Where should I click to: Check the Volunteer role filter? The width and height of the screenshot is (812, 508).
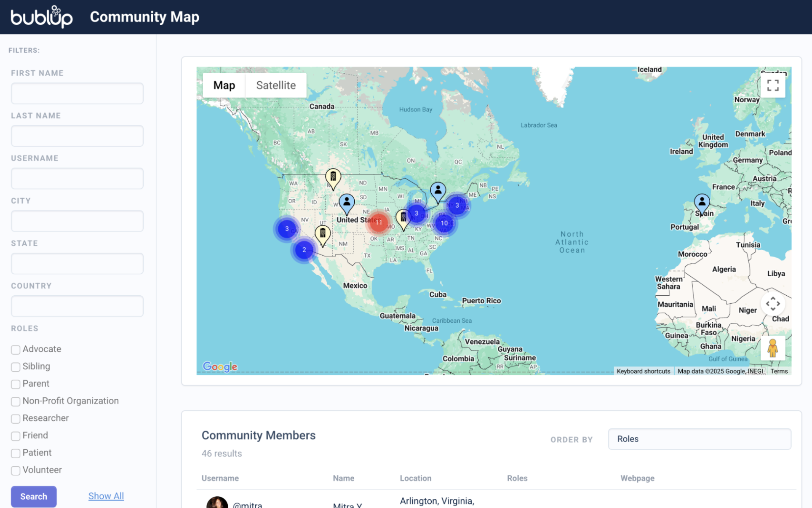16,471
